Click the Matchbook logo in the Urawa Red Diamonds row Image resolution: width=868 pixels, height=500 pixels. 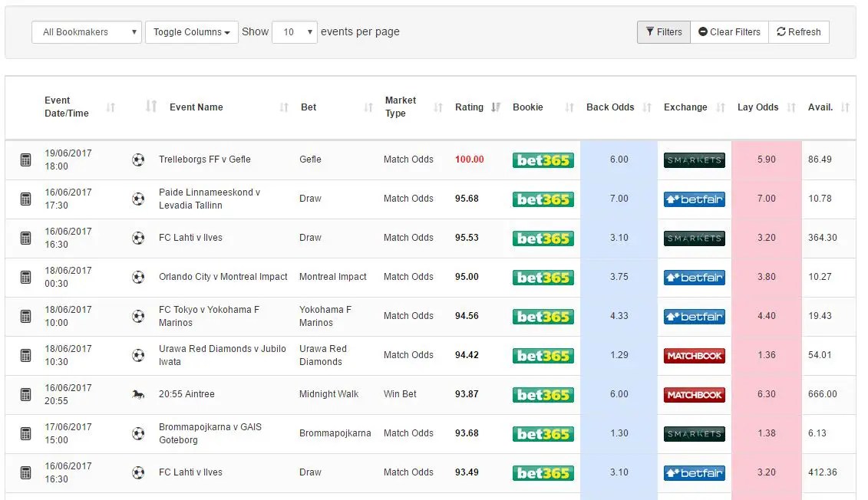(694, 355)
